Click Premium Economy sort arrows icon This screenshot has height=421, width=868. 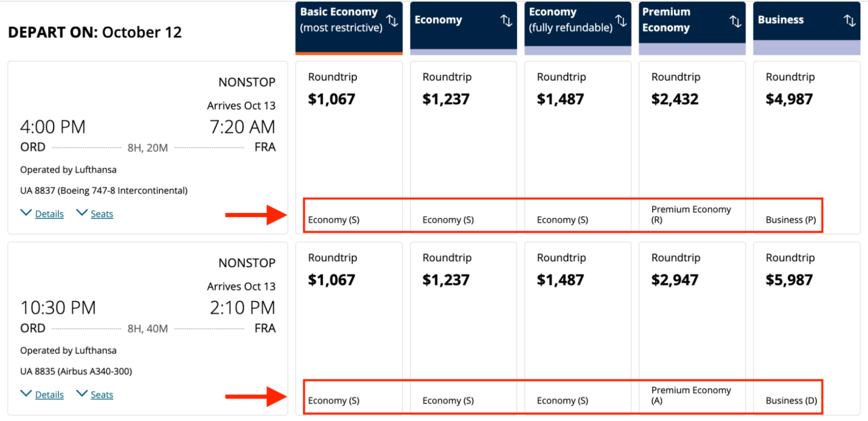[x=735, y=21]
